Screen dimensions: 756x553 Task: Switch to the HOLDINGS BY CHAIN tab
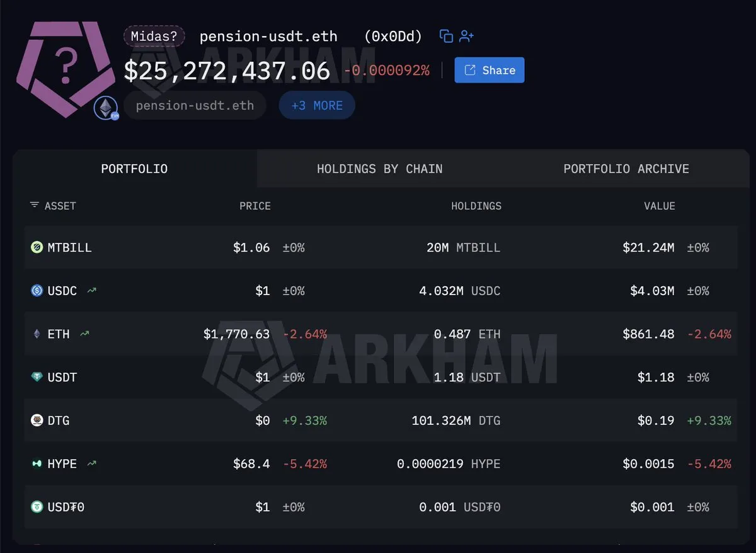379,169
